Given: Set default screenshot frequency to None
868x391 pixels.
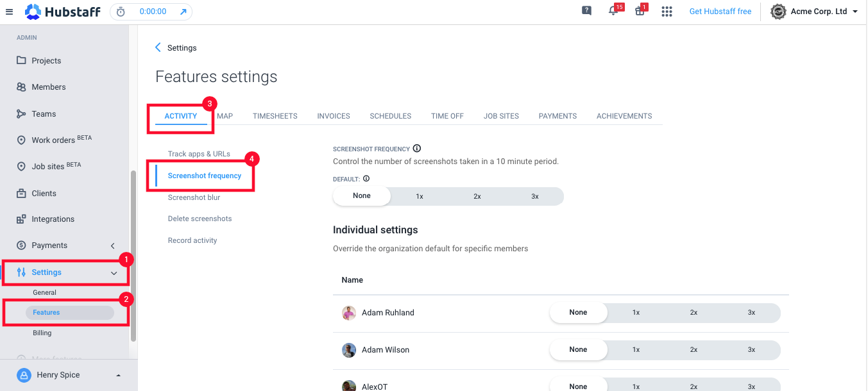Looking at the screenshot, I should click(x=362, y=196).
